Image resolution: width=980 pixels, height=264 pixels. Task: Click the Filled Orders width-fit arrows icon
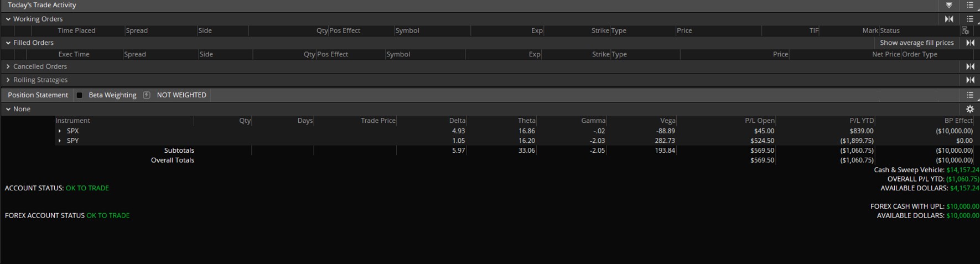[x=970, y=43]
